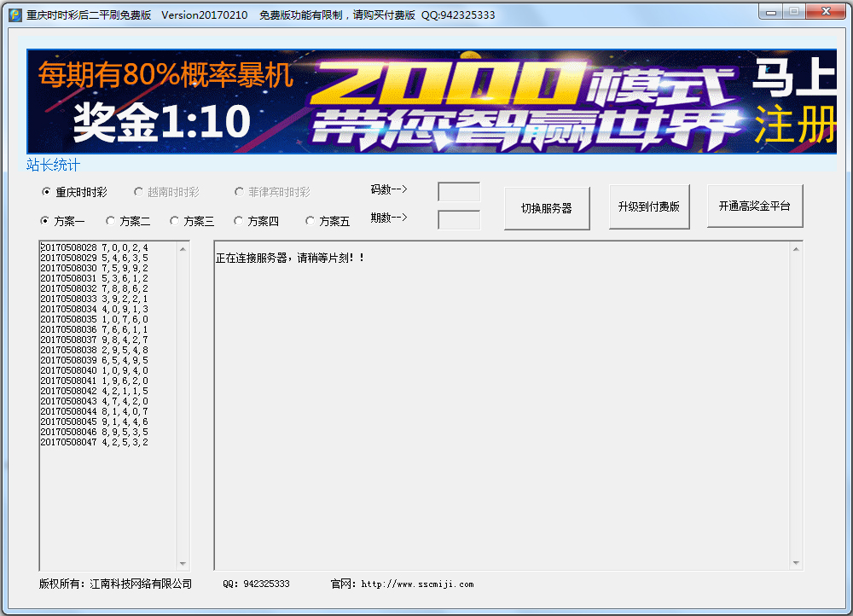Viewport: 853px width, 616px height.
Task: Select row 20170508029 5,4,6,3,5
Action: tap(94, 258)
